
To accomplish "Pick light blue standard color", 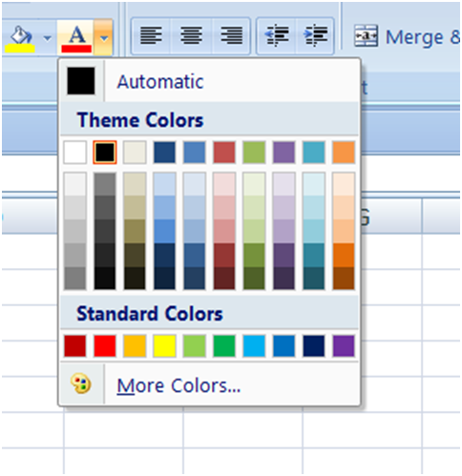I will tap(254, 345).
